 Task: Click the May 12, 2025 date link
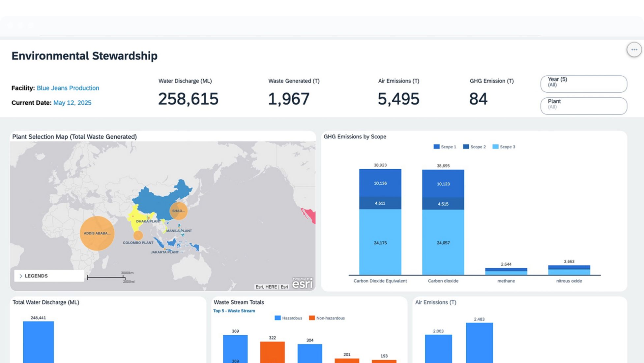click(72, 103)
